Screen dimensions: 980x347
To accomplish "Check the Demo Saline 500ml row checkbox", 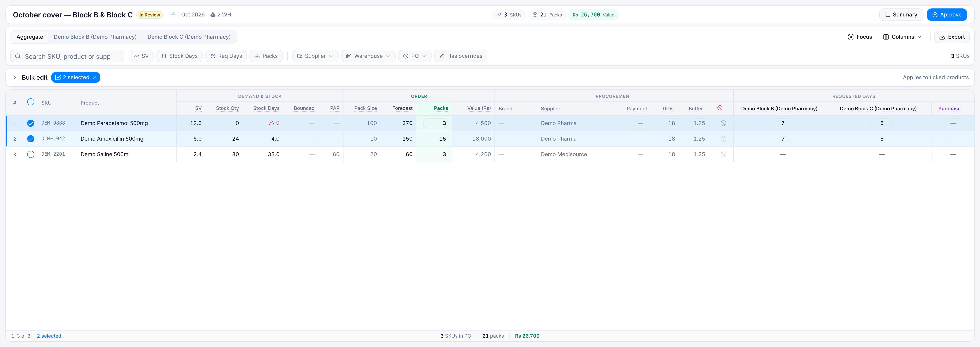I will coord(31,154).
